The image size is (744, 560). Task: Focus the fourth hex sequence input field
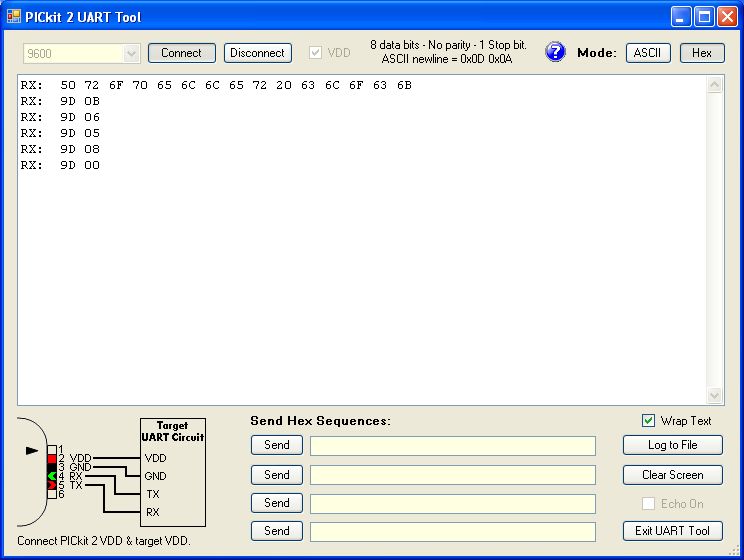point(453,532)
